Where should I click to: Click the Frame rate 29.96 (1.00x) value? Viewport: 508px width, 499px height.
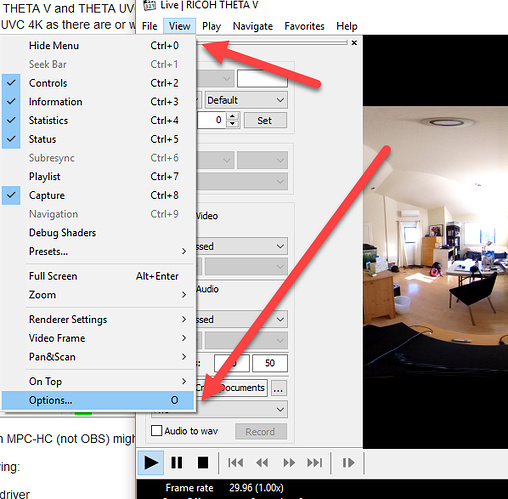[256, 488]
